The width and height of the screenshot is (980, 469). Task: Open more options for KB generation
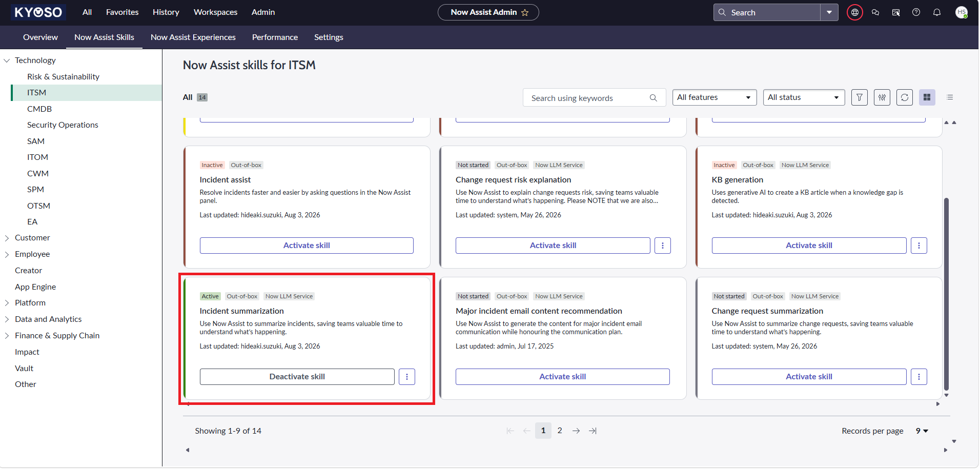tap(919, 246)
